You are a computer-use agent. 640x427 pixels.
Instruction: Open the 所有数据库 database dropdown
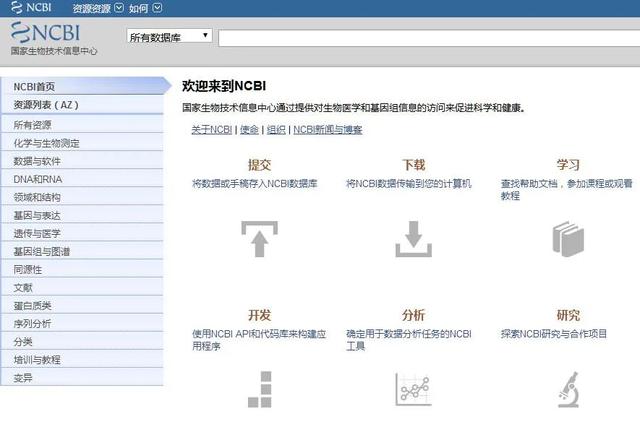169,36
